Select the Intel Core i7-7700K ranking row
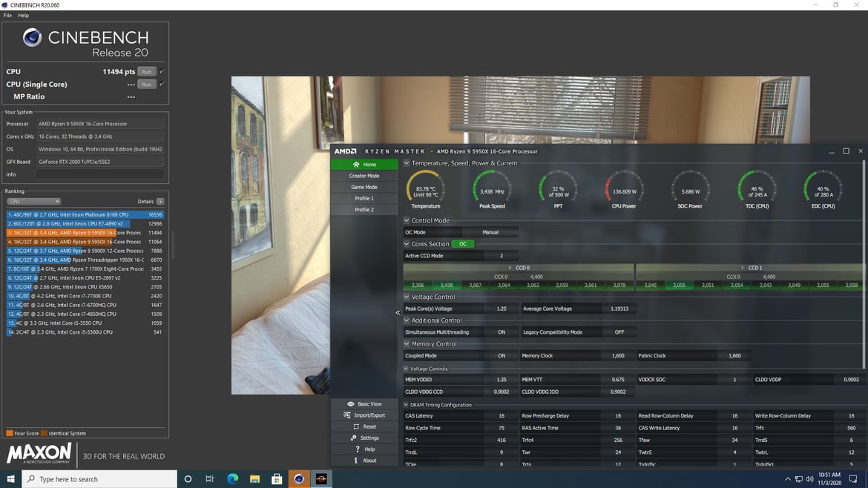This screenshot has width=868, height=488. [85, 296]
